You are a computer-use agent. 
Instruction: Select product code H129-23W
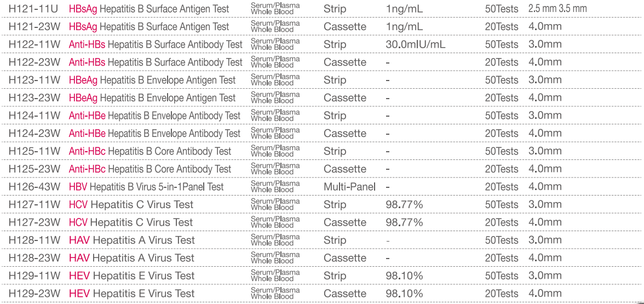click(x=34, y=294)
